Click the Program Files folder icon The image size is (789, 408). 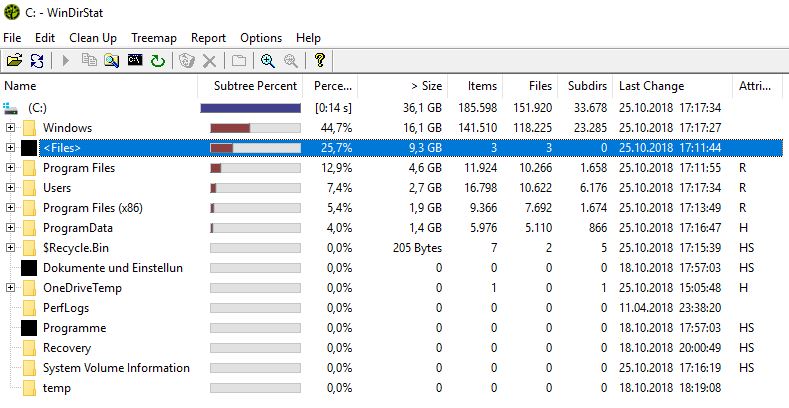point(29,168)
